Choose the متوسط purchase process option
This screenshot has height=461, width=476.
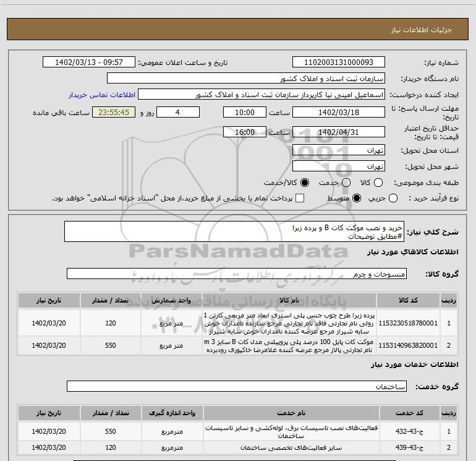pyautogui.click(x=357, y=199)
